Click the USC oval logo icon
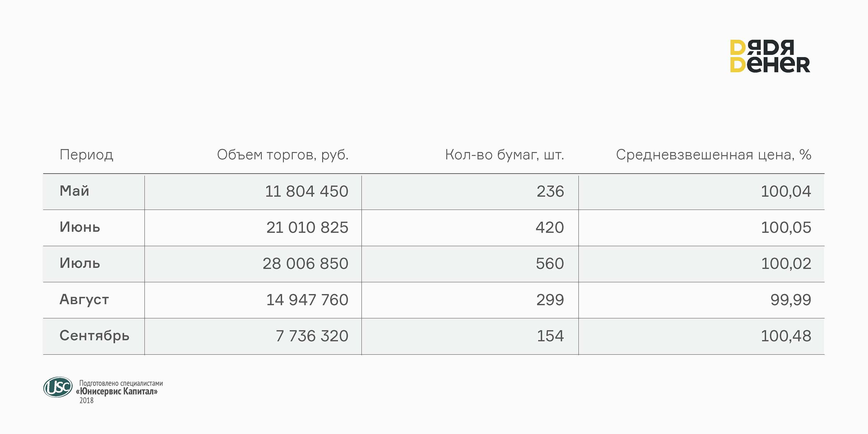The image size is (868, 434). (58, 387)
